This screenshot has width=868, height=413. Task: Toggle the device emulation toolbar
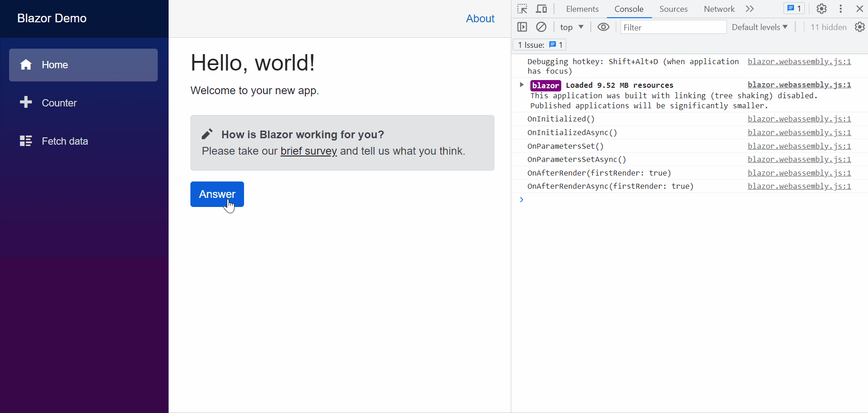(541, 9)
